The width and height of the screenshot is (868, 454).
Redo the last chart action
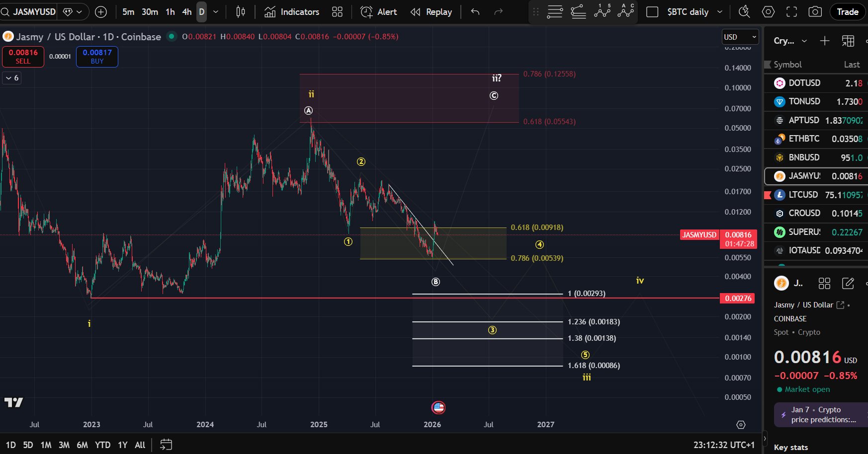click(x=499, y=12)
